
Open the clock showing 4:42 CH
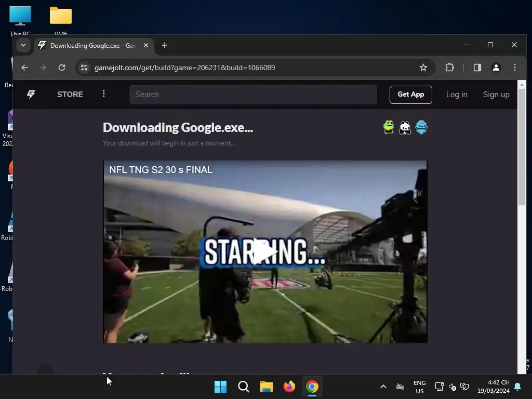click(494, 387)
